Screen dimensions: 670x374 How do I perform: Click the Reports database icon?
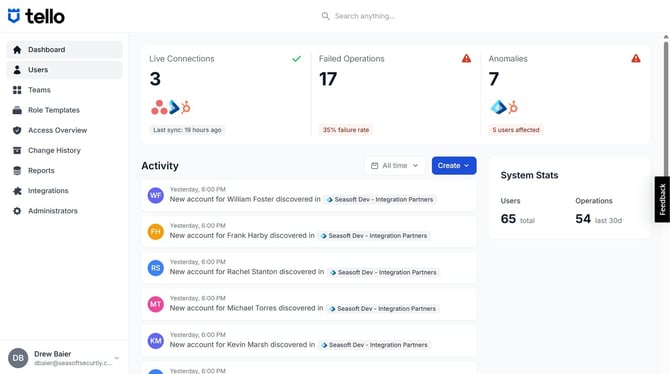(x=17, y=171)
